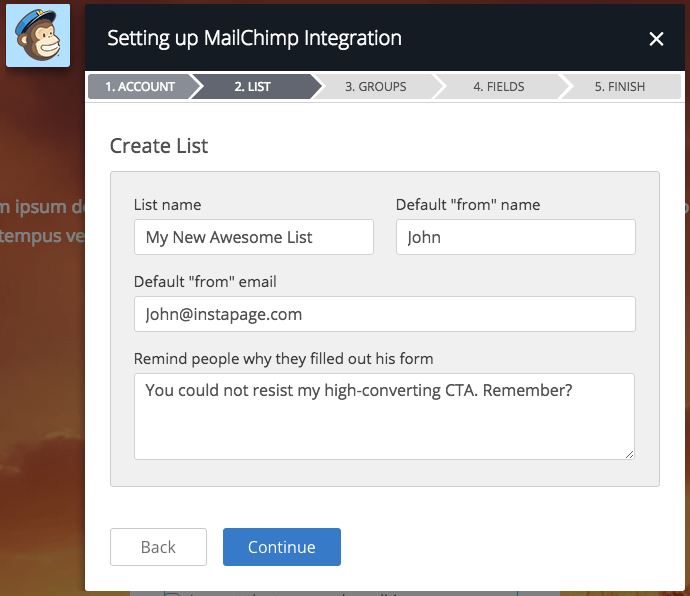Click the Create List heading

pyautogui.click(x=158, y=146)
